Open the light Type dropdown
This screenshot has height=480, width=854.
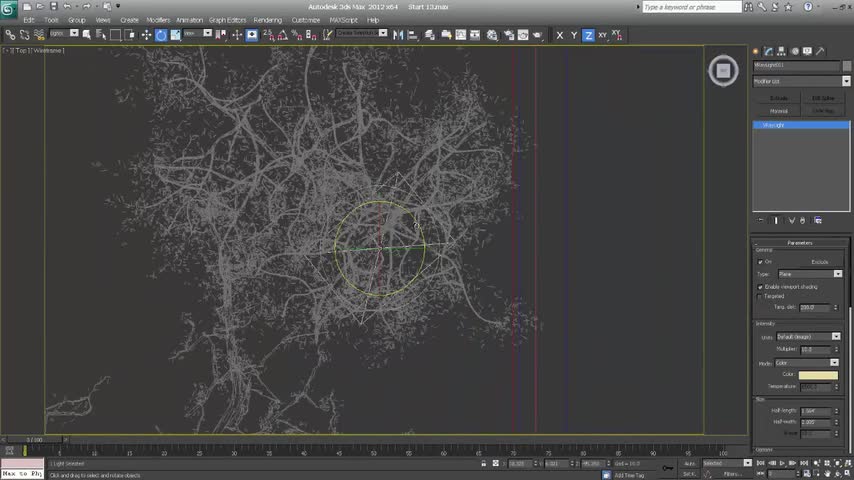tap(809, 274)
